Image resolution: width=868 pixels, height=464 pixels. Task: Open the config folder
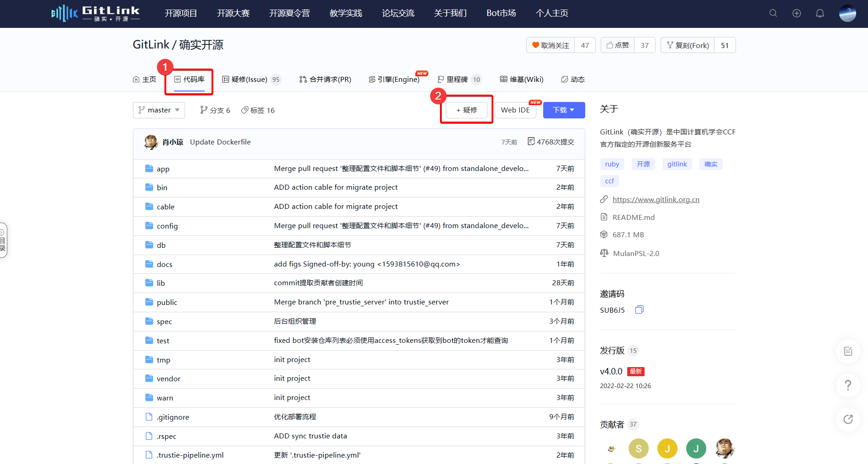(x=167, y=226)
